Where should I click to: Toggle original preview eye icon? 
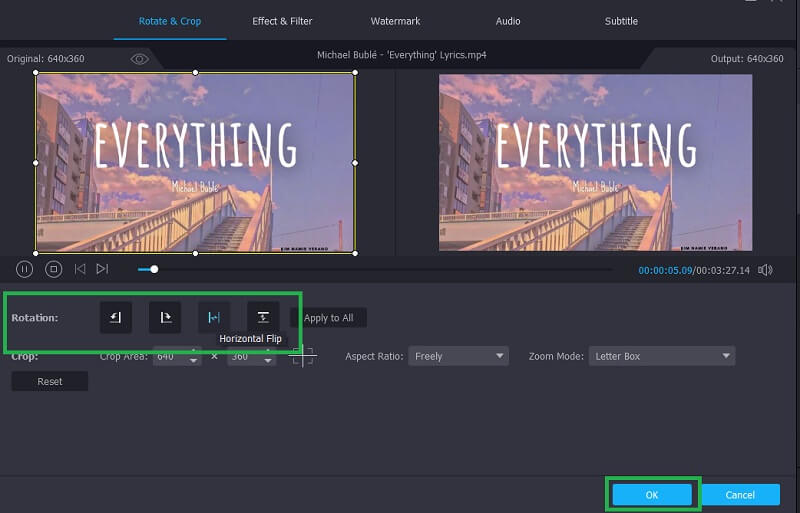[140, 59]
